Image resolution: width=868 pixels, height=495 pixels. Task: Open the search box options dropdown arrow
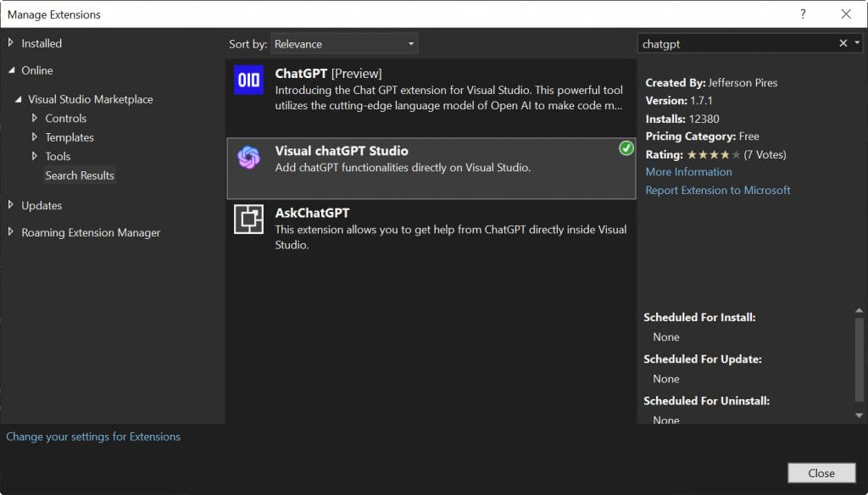pos(857,42)
